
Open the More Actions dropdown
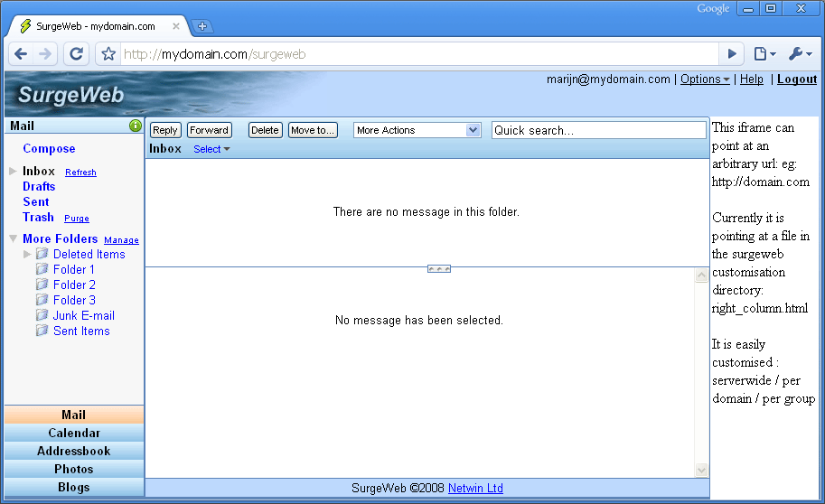417,130
